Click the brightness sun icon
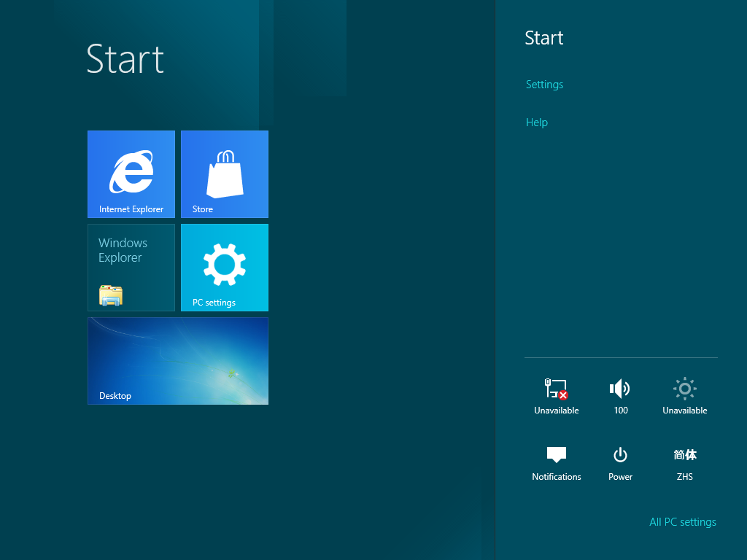The width and height of the screenshot is (747, 560). (684, 389)
